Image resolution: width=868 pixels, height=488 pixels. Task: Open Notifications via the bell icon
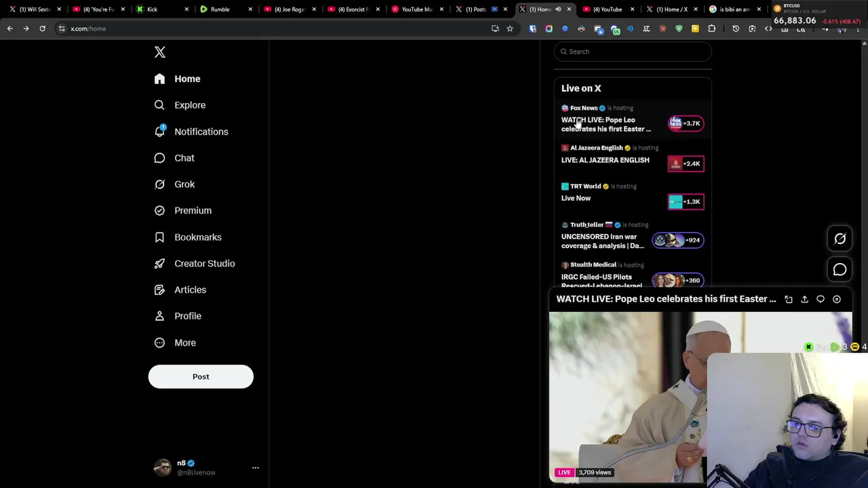159,131
